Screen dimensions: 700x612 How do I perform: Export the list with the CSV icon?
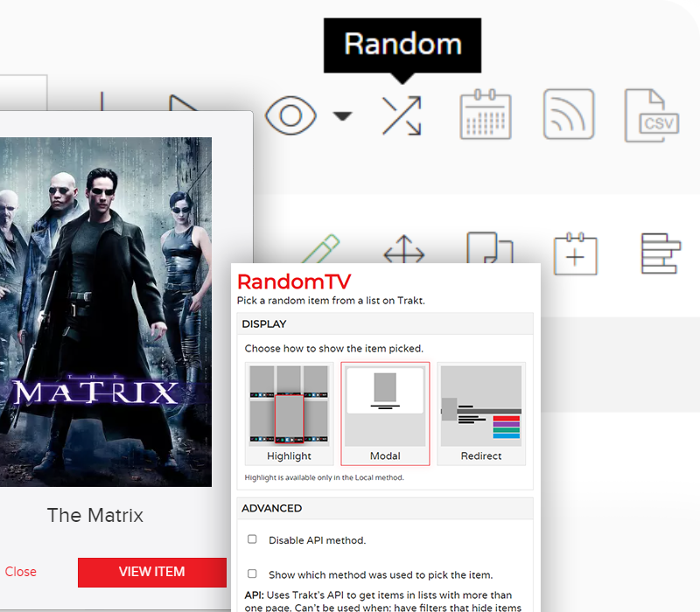coord(652,115)
